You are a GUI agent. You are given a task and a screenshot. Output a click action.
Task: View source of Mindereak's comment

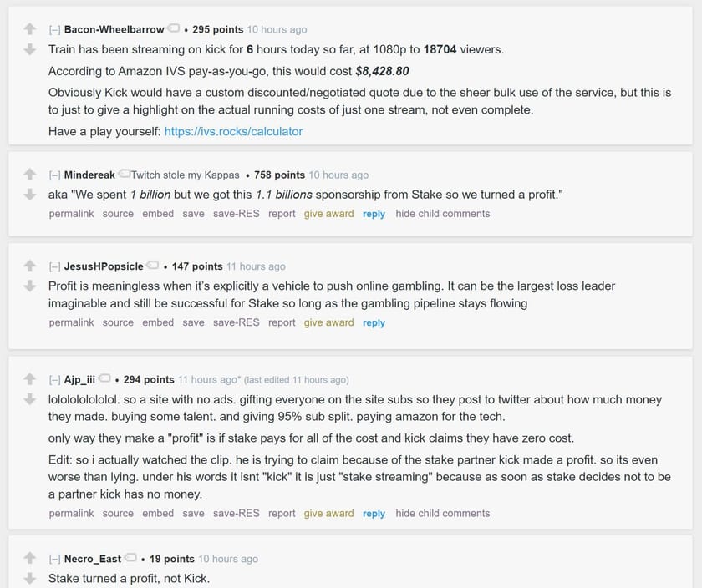pos(118,214)
